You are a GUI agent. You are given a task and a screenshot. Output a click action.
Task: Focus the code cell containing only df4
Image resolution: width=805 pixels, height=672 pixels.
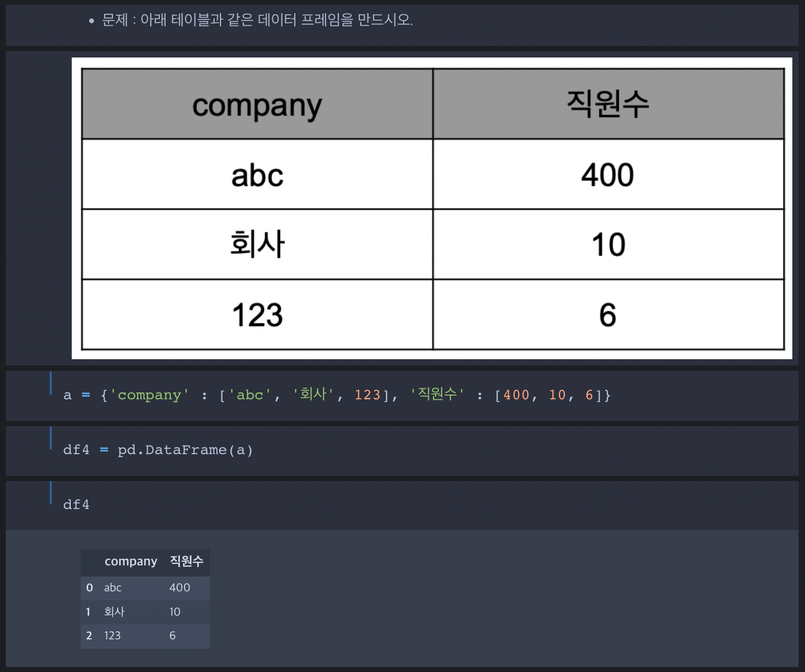(402, 505)
